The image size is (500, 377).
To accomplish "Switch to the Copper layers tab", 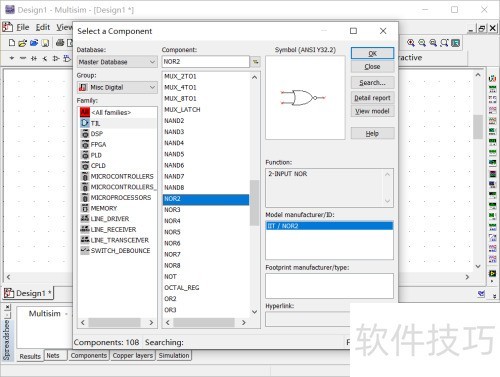I will click(133, 356).
